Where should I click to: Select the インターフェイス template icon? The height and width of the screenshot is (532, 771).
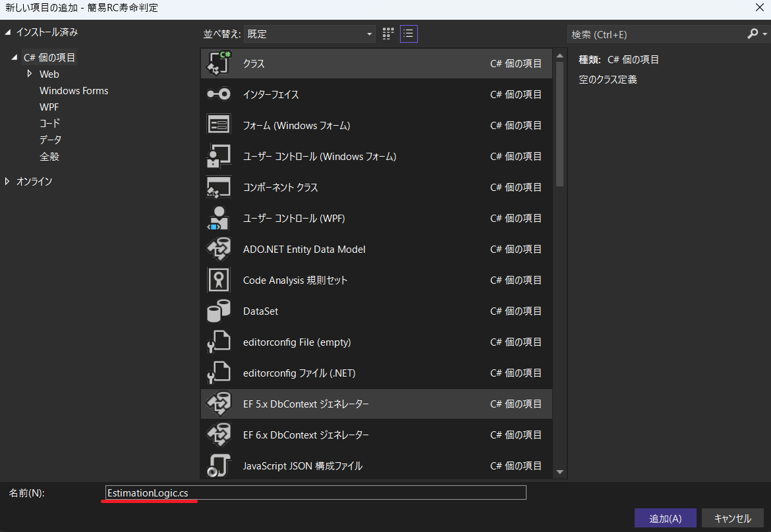pyautogui.click(x=219, y=94)
